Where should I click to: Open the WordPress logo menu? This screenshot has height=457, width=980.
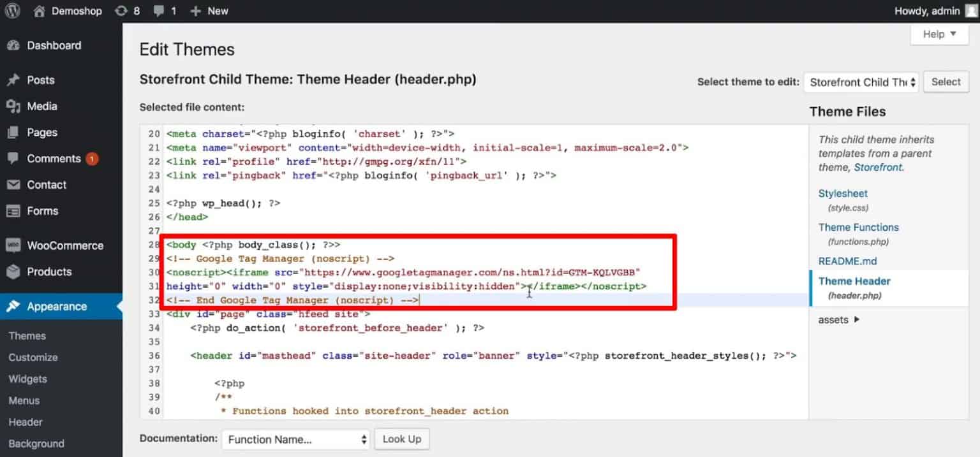point(12,10)
